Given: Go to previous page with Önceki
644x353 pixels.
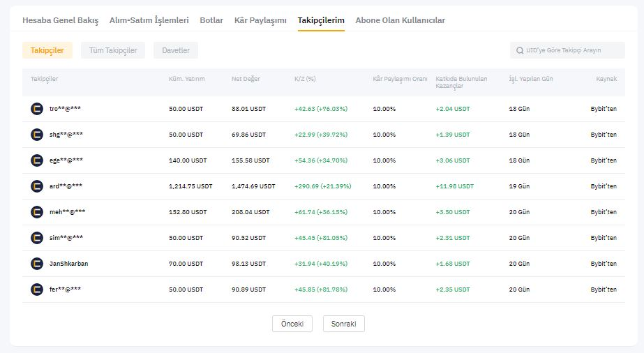Looking at the screenshot, I should click(x=292, y=324).
